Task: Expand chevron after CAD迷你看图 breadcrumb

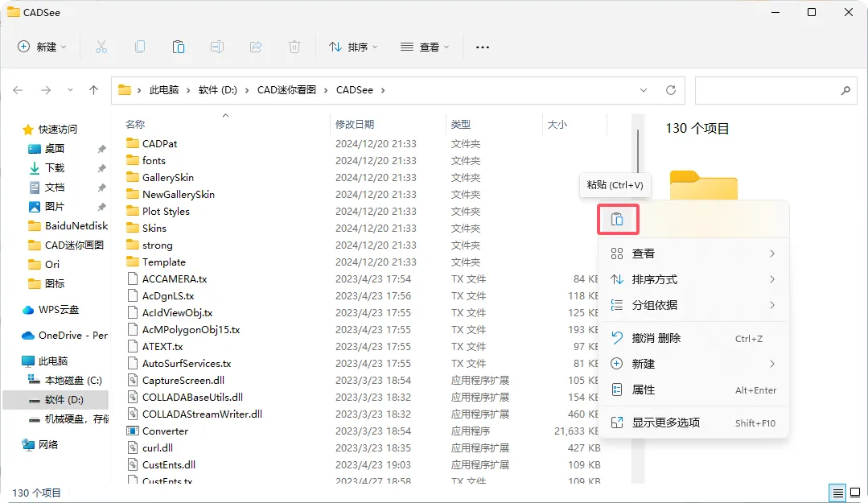Action: coord(326,90)
